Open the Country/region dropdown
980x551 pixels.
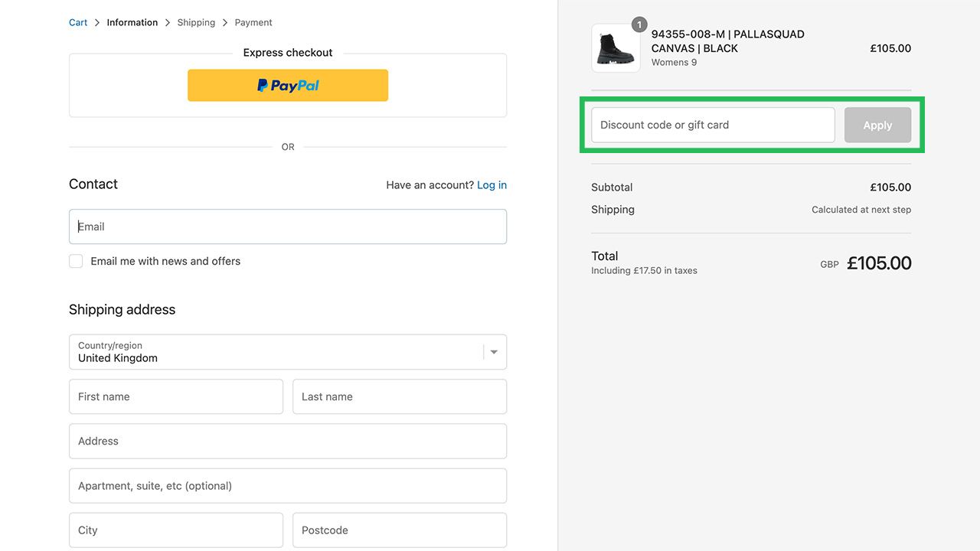288,352
